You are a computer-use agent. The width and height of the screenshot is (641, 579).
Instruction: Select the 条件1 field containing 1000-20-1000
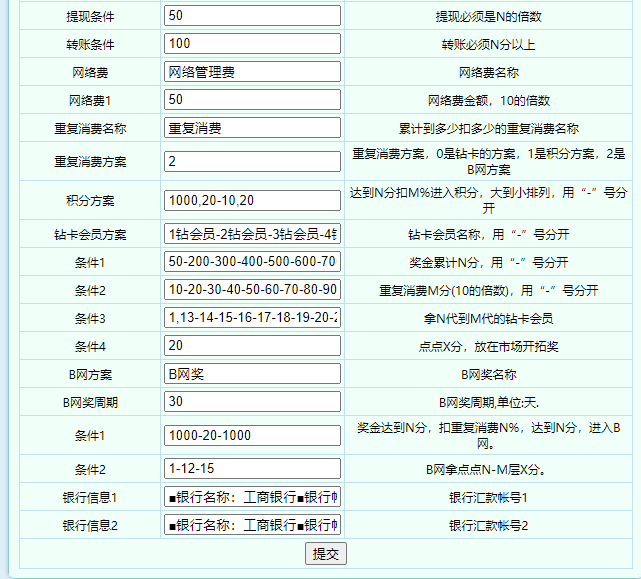click(252, 436)
